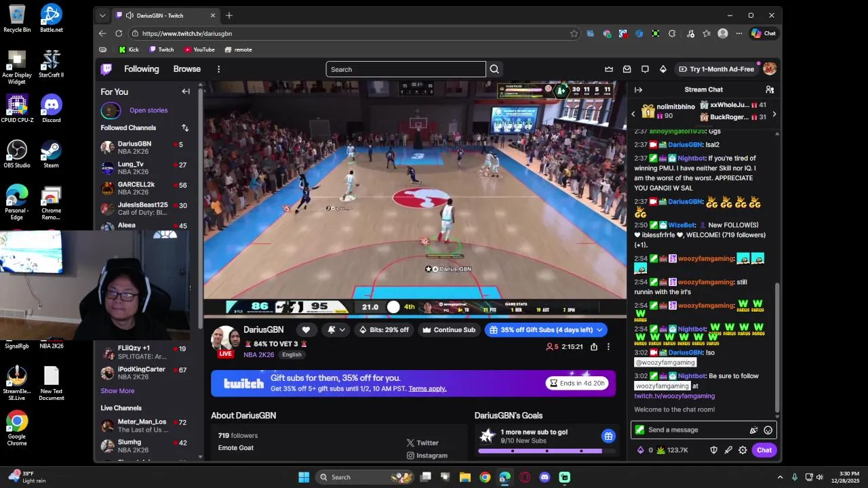
Task: Open three-dot menu next to Browse
Action: point(218,69)
